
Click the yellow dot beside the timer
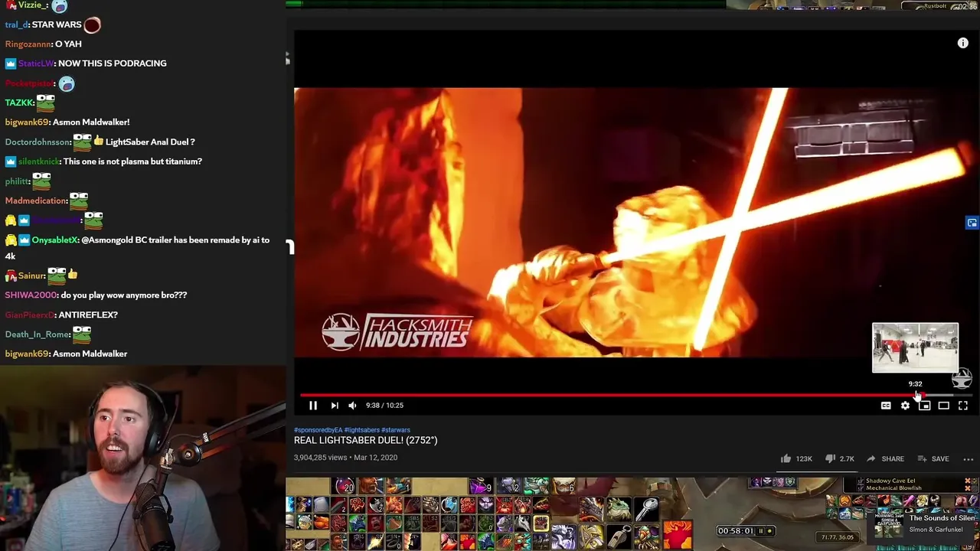pyautogui.click(x=771, y=530)
